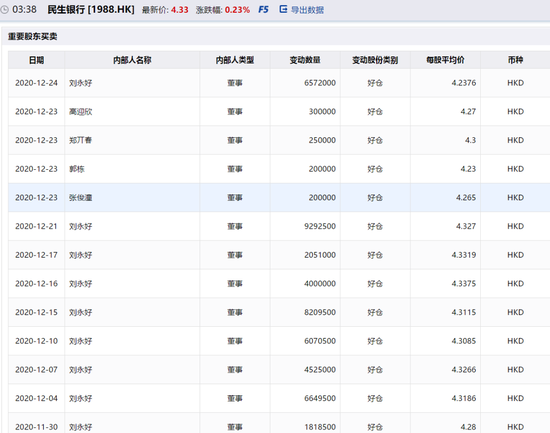This screenshot has height=433, width=550.
Task: Click the export data icon
Action: coord(283,9)
